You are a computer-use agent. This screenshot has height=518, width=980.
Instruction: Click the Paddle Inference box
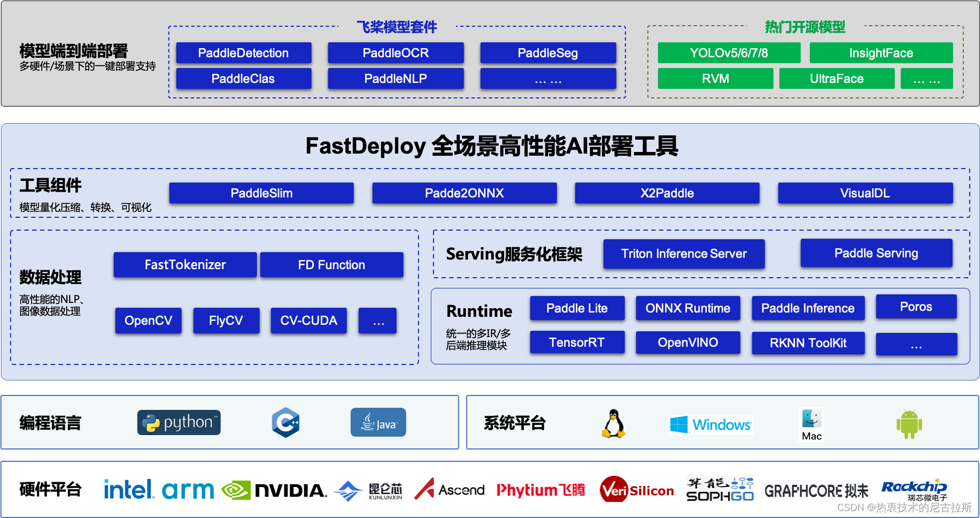808,308
